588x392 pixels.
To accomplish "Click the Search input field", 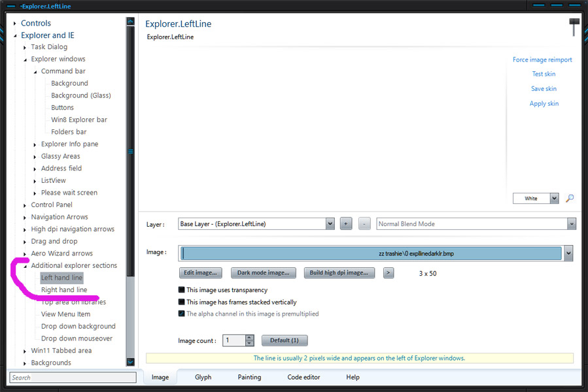I will click(72, 378).
